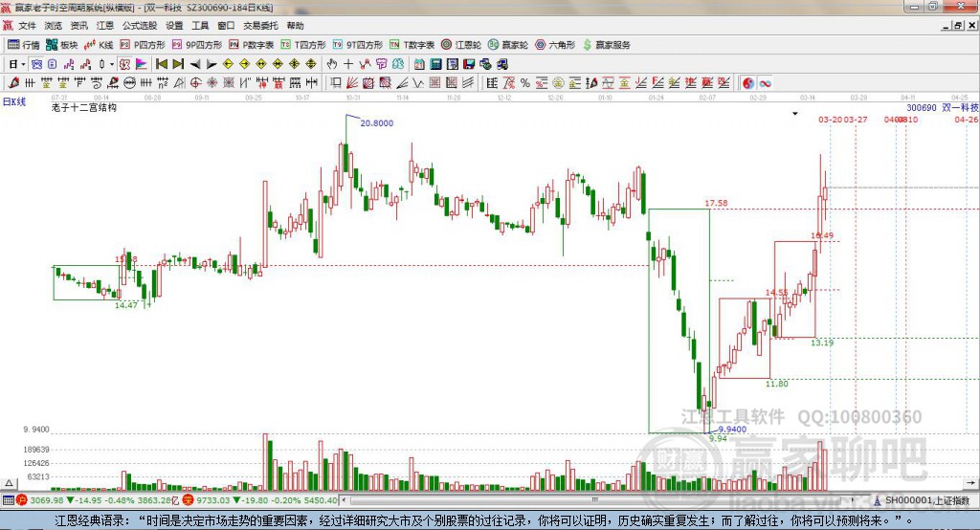Step chart right with black arrow
The height and width of the screenshot is (530, 980).
(x=212, y=64)
